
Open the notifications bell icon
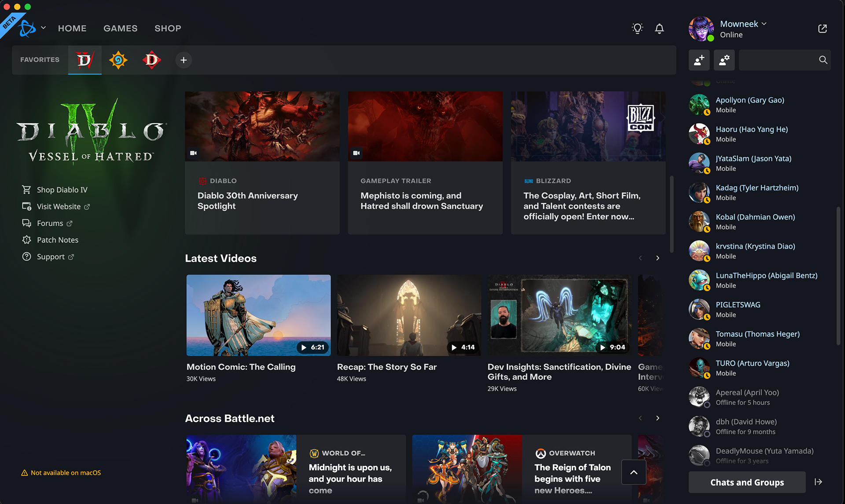659,29
